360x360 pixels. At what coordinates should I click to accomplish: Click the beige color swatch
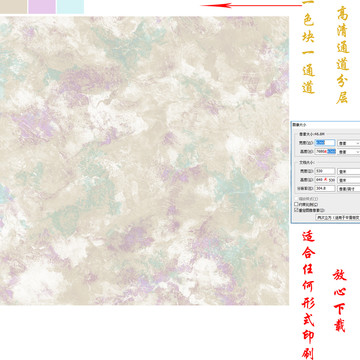tap(13, 7)
